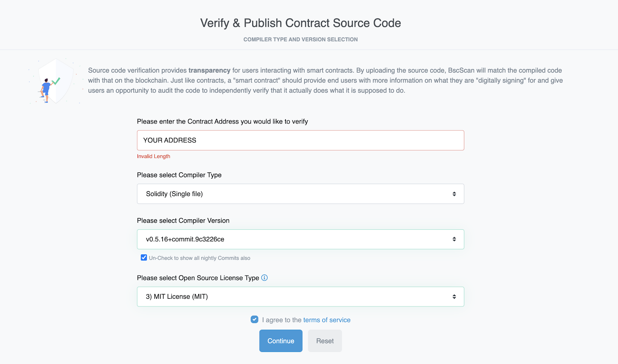618x364 pixels.
Task: Click the license type info icon
Action: tap(265, 278)
